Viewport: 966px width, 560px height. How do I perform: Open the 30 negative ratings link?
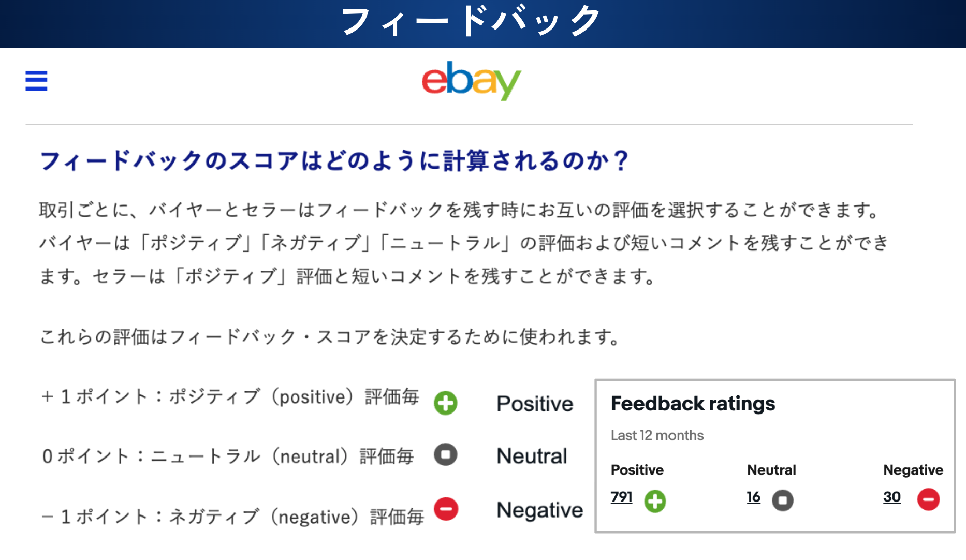pos(891,497)
